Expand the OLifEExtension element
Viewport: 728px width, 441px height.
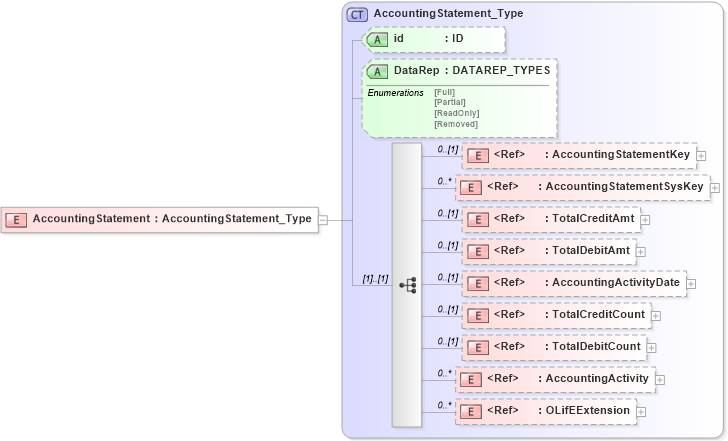[641, 412]
